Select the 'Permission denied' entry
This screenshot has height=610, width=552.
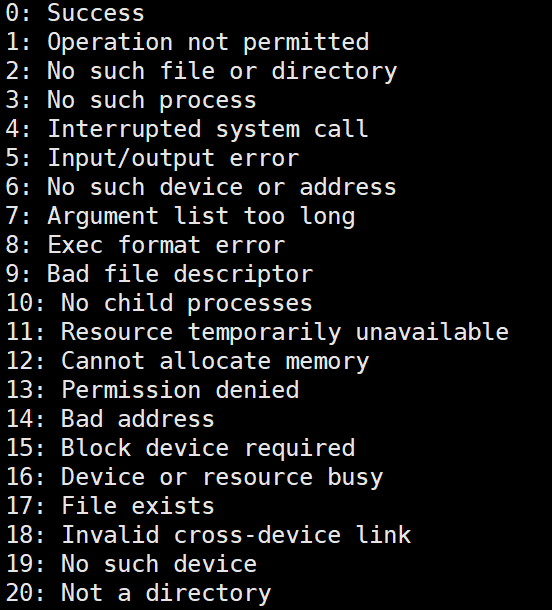(x=152, y=390)
